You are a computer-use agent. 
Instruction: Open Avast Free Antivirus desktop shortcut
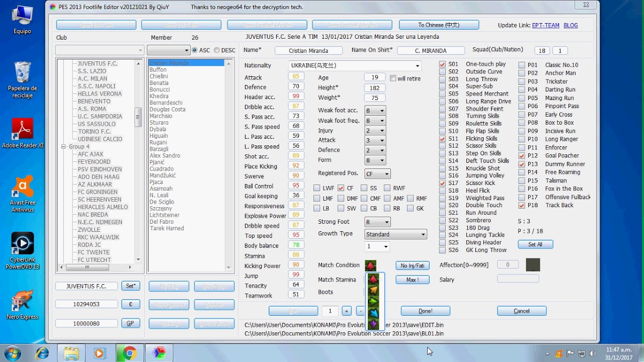23,194
